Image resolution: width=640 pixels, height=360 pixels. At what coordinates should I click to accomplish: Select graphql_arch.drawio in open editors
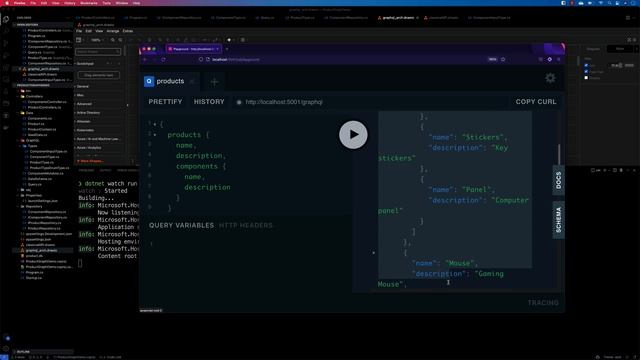tap(43, 69)
